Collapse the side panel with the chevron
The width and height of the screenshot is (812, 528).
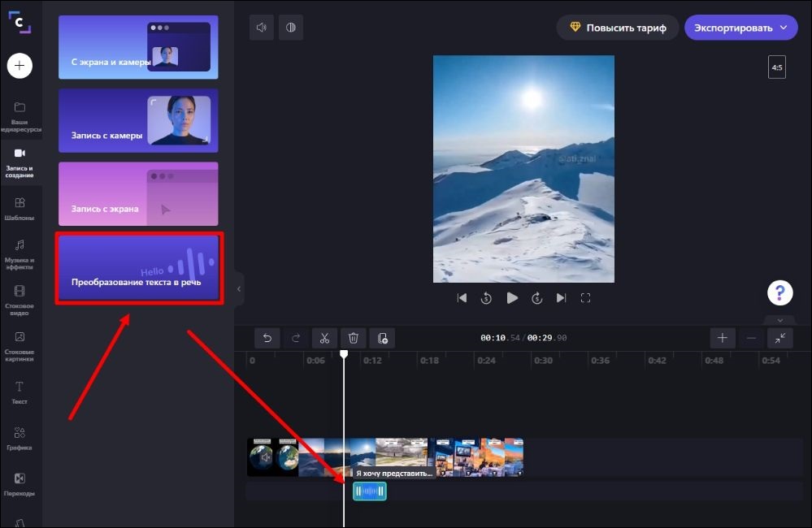(238, 288)
